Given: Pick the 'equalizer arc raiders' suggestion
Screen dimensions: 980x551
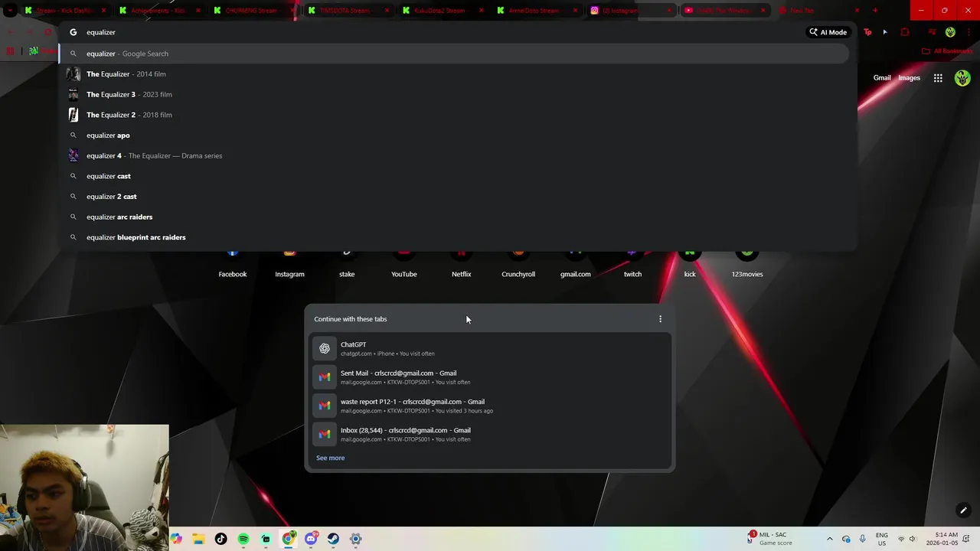Looking at the screenshot, I should point(454,217).
